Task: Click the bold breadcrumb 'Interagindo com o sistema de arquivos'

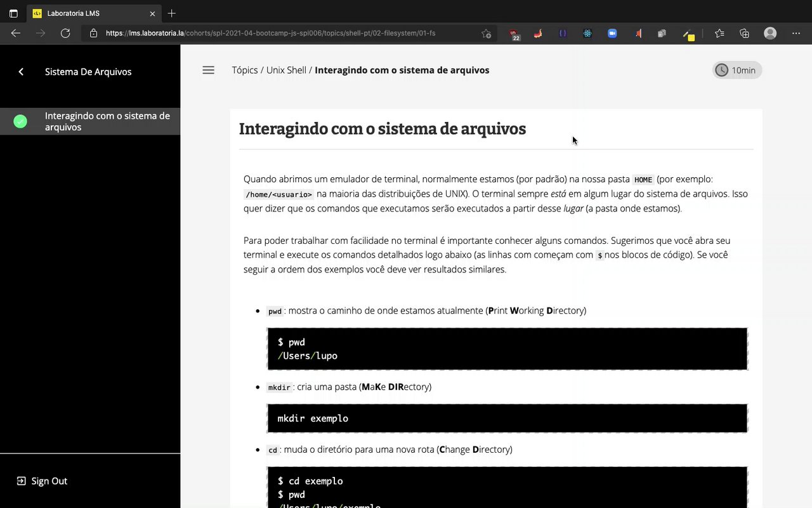Action: pos(402,70)
